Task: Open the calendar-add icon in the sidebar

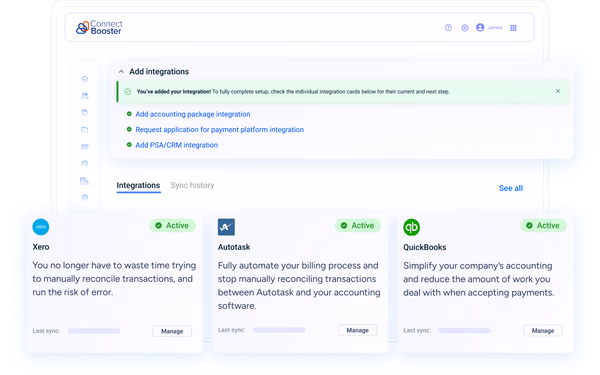Action: (x=85, y=181)
